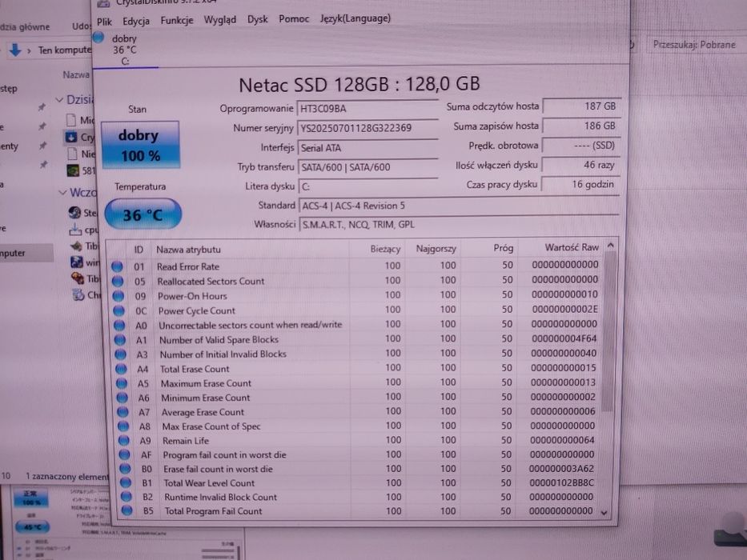The height and width of the screenshot is (560, 747).
Task: Click the status icon of Runtime Invalid Block Count
Action: pyautogui.click(x=127, y=497)
